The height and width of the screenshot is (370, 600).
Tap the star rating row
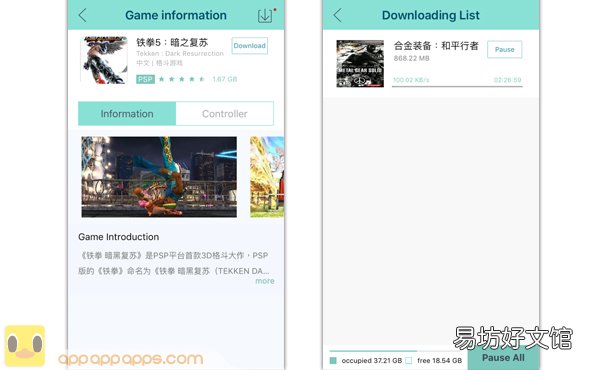[182, 79]
